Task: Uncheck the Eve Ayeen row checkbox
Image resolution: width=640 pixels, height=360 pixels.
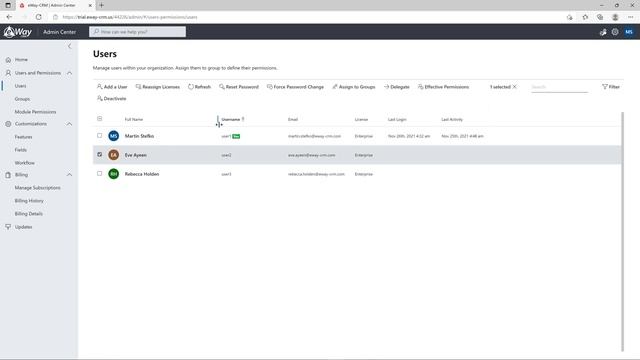Action: pyautogui.click(x=100, y=155)
